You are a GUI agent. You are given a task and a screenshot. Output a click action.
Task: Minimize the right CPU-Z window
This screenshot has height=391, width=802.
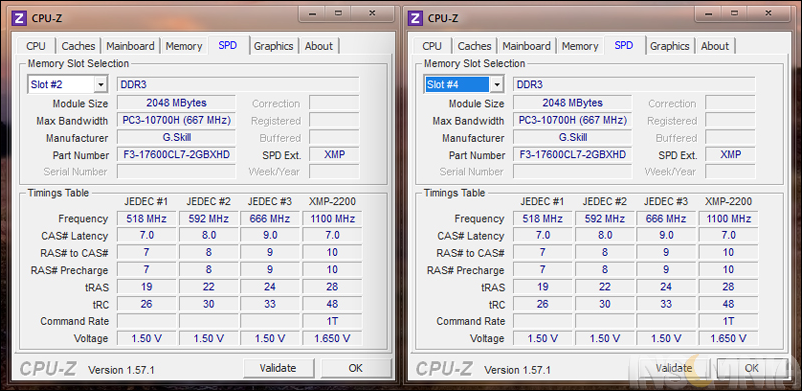(709, 13)
